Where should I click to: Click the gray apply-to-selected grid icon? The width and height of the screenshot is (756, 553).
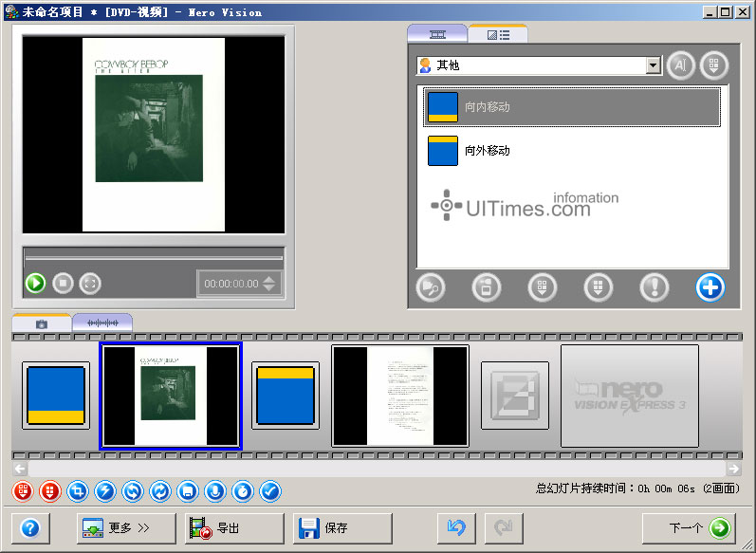(543, 287)
